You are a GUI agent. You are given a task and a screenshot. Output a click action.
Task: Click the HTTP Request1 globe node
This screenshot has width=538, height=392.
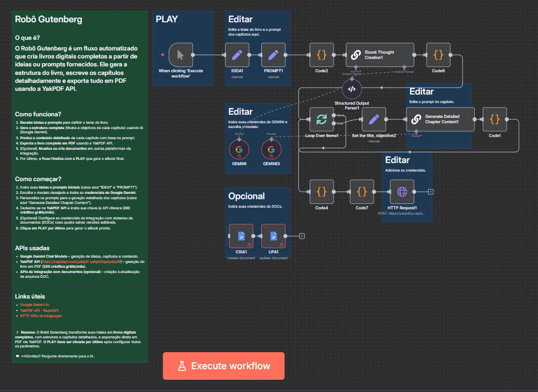pyautogui.click(x=402, y=191)
